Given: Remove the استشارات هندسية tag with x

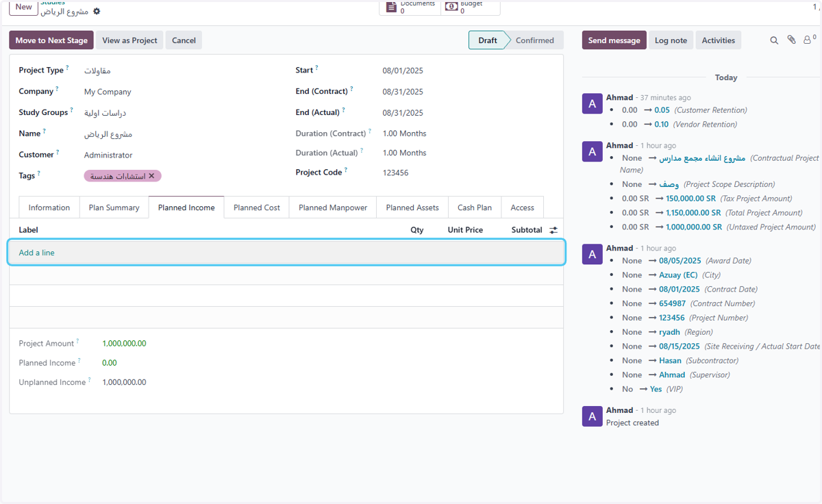Looking at the screenshot, I should click(x=151, y=176).
